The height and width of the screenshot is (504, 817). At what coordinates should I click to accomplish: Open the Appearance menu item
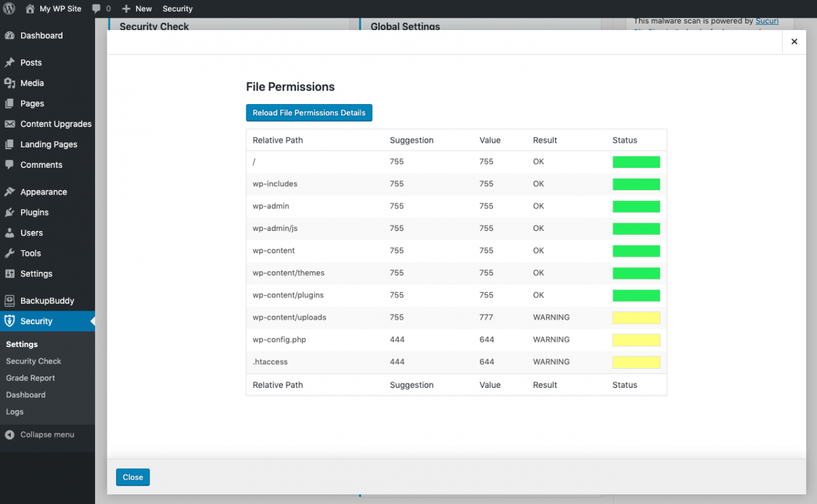(43, 192)
